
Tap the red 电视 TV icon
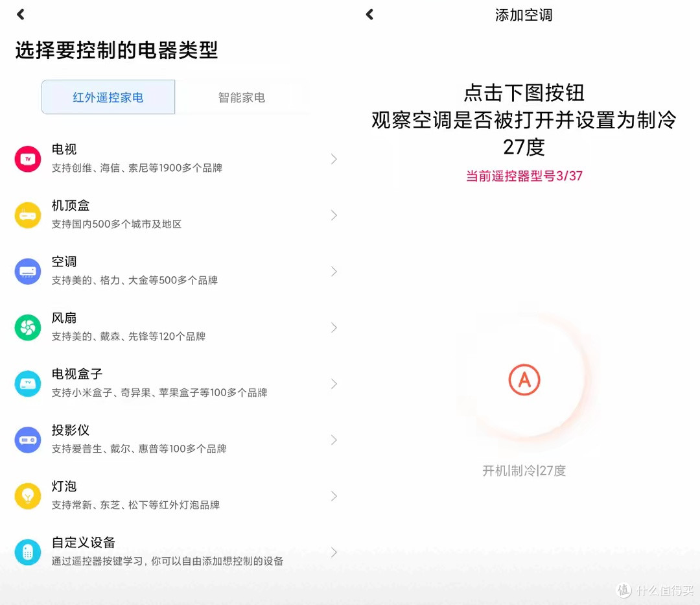click(x=28, y=159)
